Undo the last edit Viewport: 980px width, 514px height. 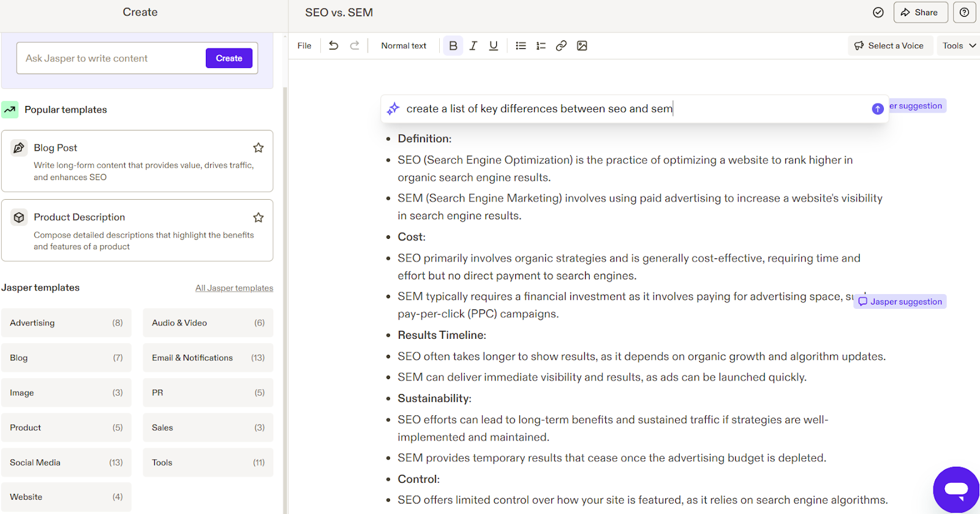[x=334, y=45]
